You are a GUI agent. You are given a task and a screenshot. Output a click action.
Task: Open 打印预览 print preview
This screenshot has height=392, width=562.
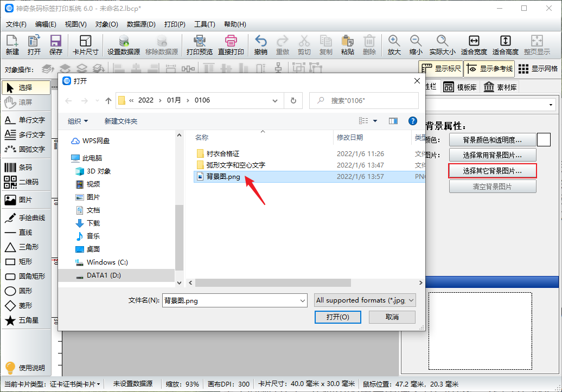pos(200,45)
